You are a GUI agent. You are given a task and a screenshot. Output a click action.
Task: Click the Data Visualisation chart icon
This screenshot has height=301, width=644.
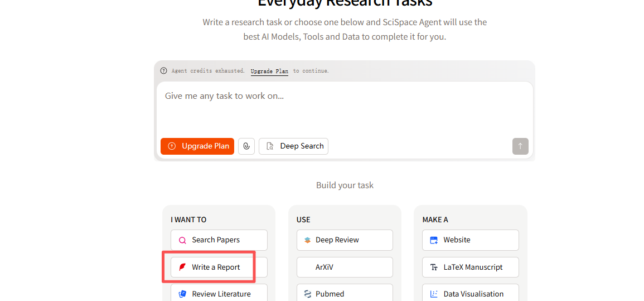434,294
